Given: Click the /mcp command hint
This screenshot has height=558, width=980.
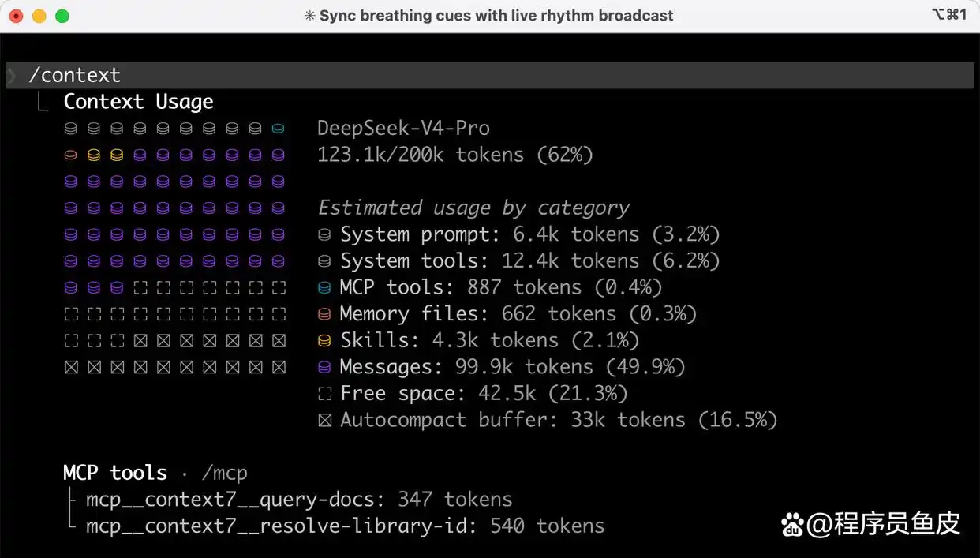Looking at the screenshot, I should (225, 474).
